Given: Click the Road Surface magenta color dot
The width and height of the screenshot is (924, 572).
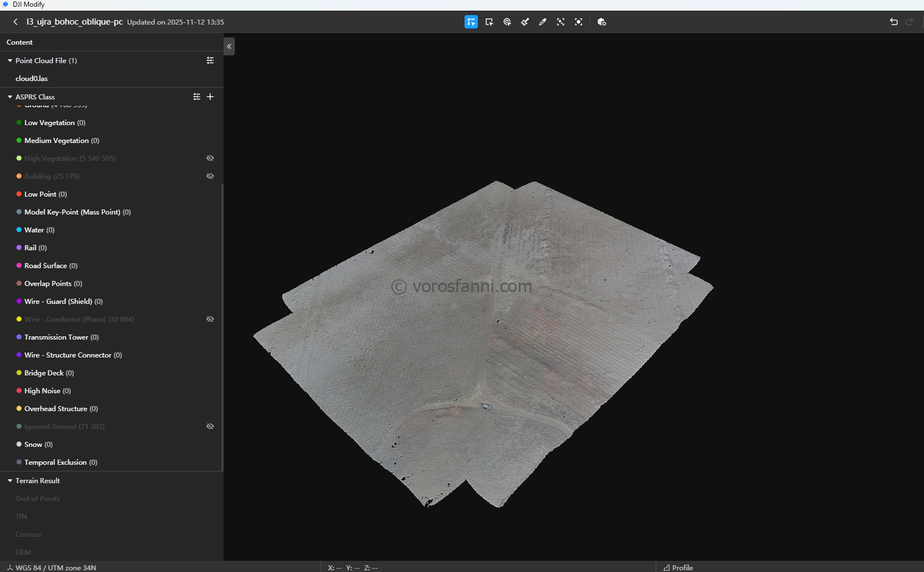Looking at the screenshot, I should point(19,265).
